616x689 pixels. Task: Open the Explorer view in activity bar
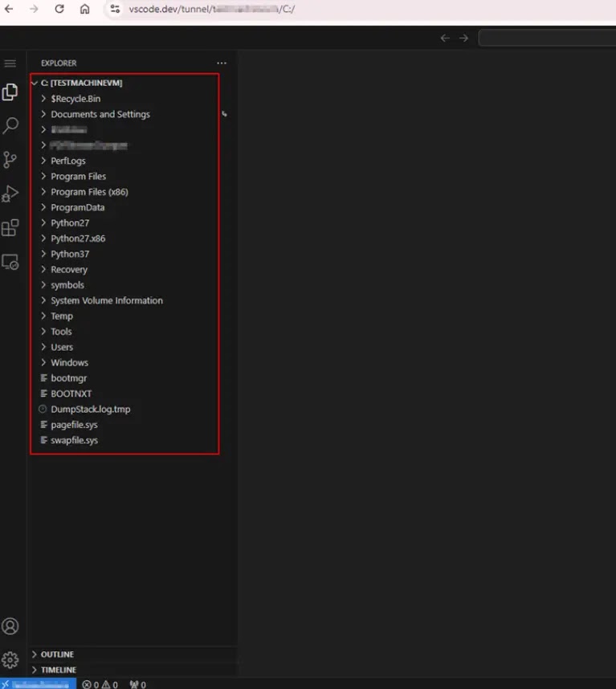pyautogui.click(x=10, y=92)
